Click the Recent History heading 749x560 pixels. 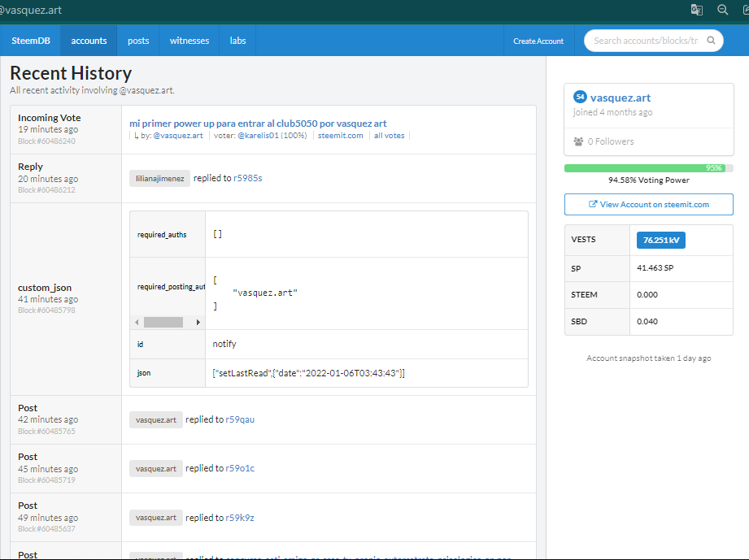71,73
